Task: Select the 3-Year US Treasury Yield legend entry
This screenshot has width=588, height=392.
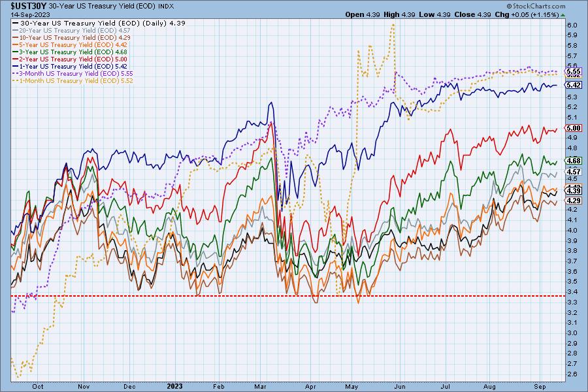Action: (x=70, y=52)
